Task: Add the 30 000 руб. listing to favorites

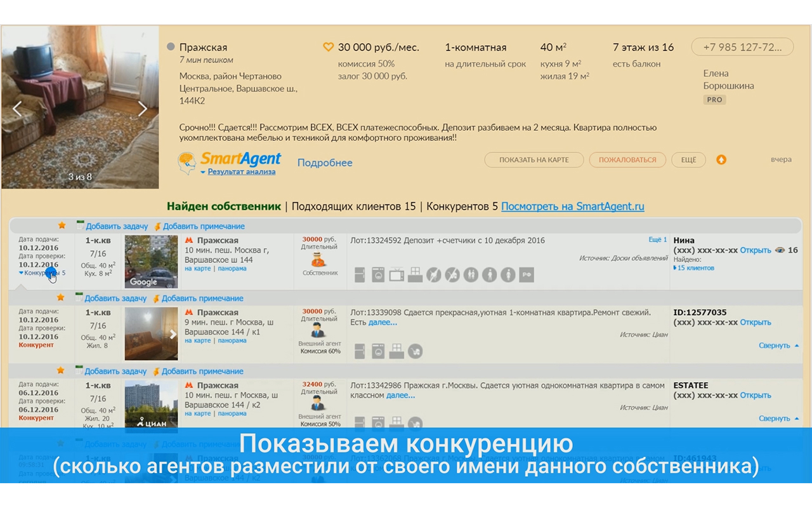Action: (328, 47)
